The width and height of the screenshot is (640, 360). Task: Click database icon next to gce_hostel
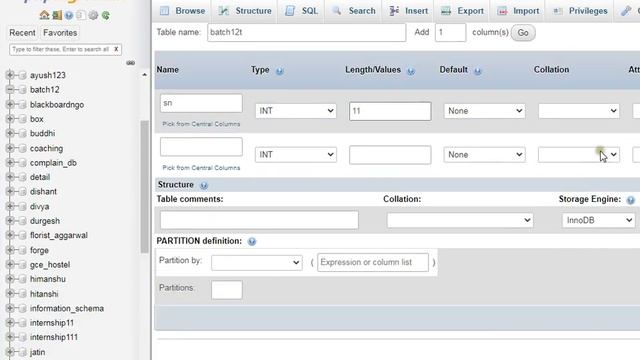(x=22, y=264)
